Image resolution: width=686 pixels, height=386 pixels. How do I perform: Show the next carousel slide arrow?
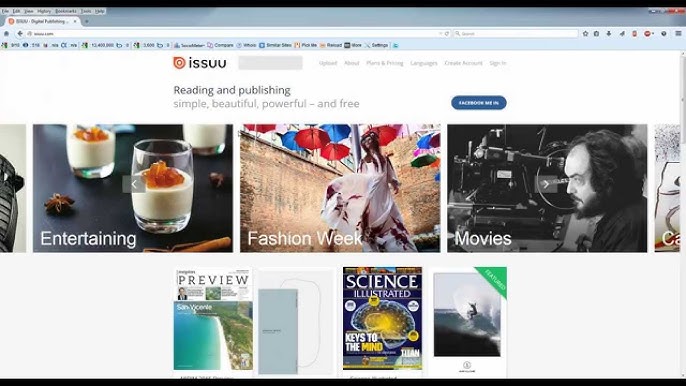click(546, 184)
